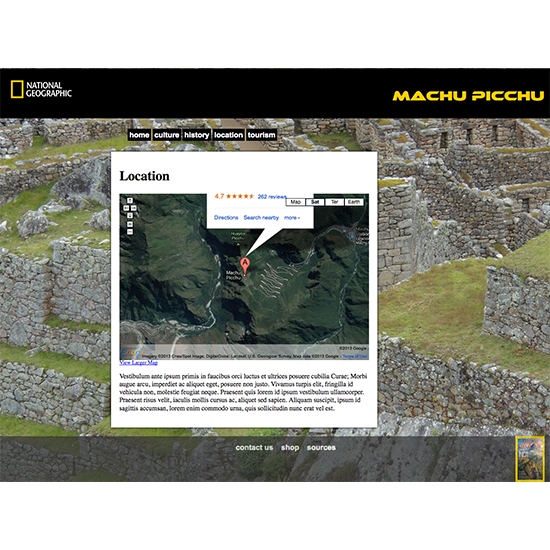Expand the more options in map bubble

[292, 218]
